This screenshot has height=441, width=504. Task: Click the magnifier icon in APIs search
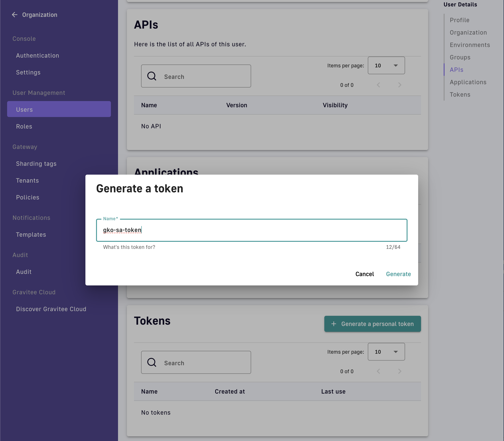152,76
